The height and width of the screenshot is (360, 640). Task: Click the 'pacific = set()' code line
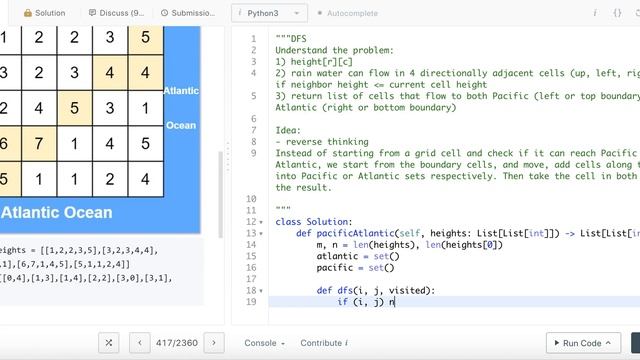tap(355, 267)
